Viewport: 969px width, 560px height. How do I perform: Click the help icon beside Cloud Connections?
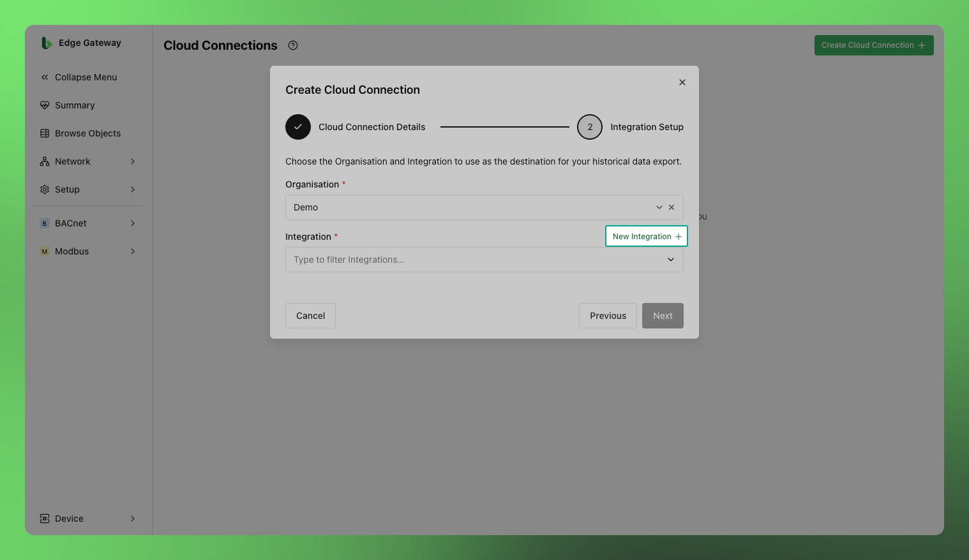click(293, 45)
